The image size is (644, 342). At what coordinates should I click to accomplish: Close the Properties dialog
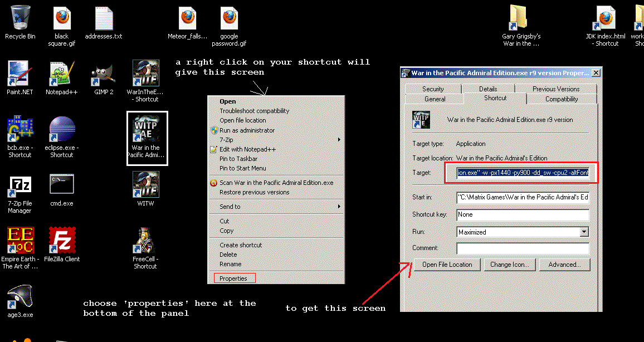tap(596, 73)
